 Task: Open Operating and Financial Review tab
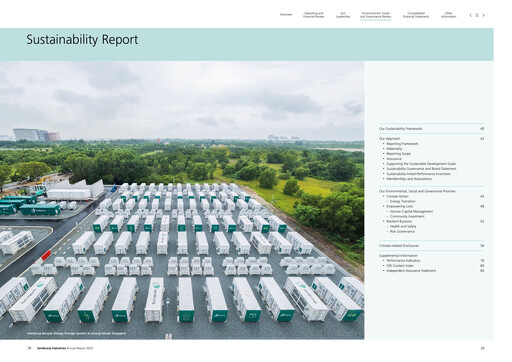coord(313,15)
